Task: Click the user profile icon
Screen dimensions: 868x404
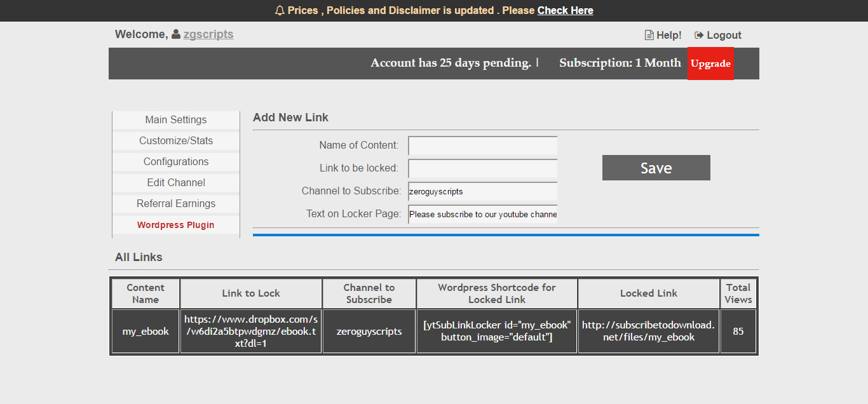Action: [176, 34]
